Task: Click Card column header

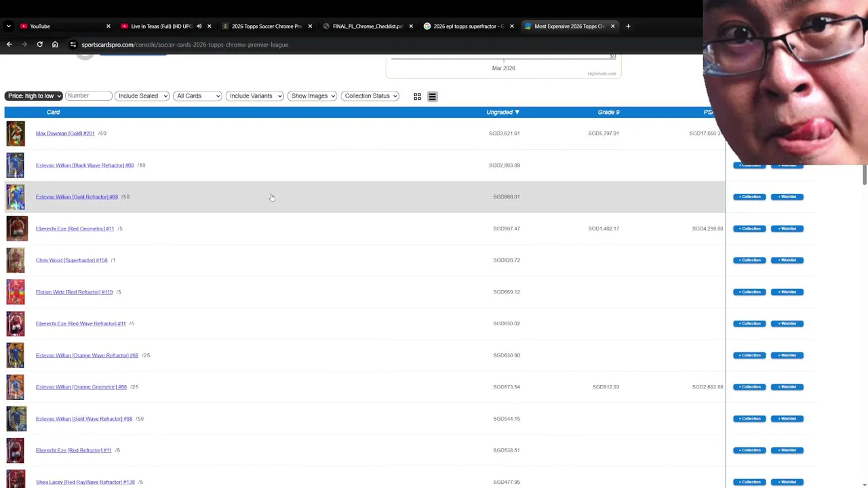Action: 53,112
